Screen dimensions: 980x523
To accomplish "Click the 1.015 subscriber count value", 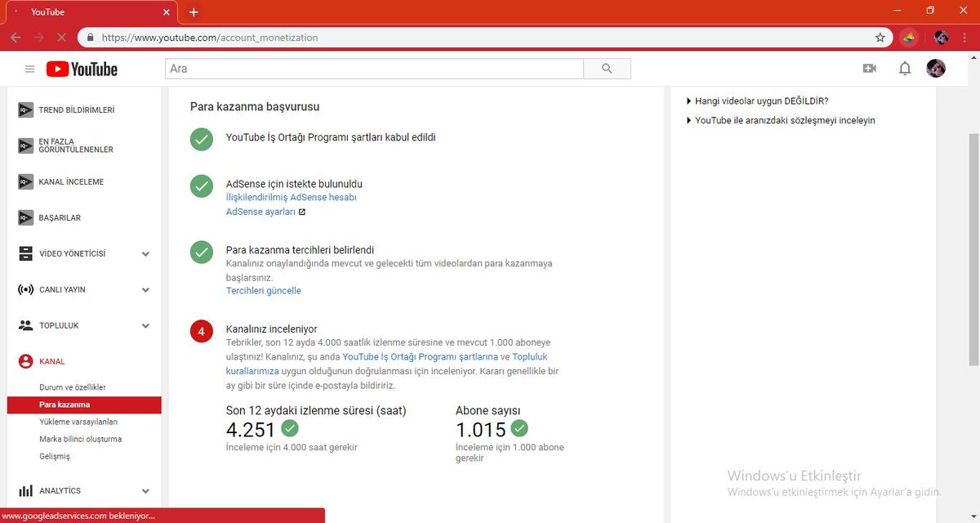I will (x=481, y=430).
